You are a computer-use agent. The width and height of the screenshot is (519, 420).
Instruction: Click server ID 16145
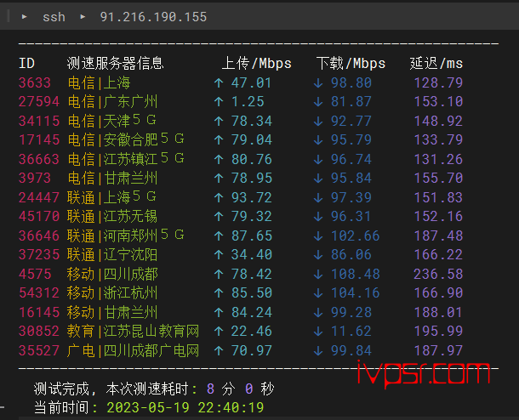click(x=39, y=313)
